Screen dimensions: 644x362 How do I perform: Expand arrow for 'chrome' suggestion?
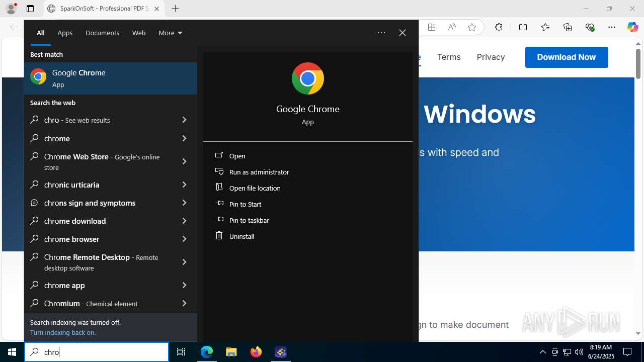pyautogui.click(x=184, y=138)
